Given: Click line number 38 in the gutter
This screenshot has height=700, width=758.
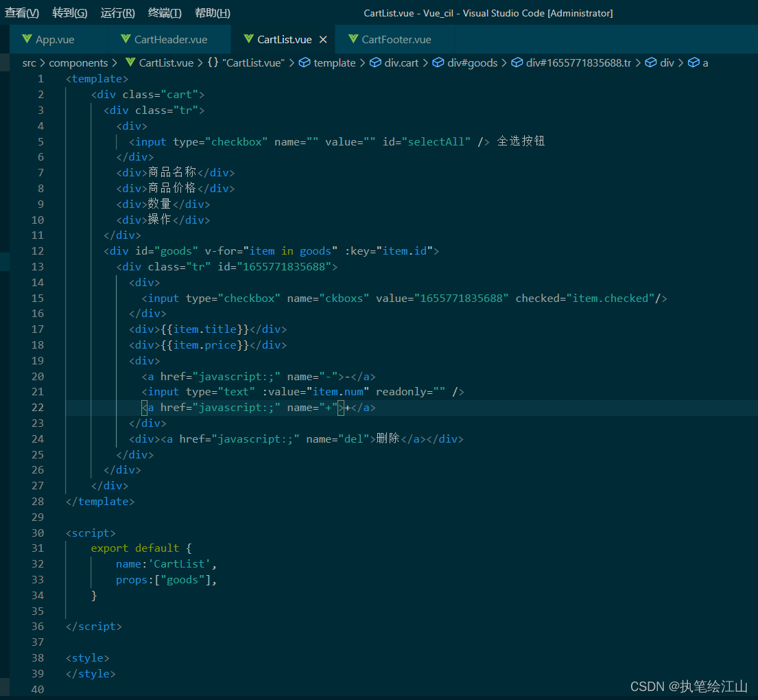Looking at the screenshot, I should pos(38,658).
